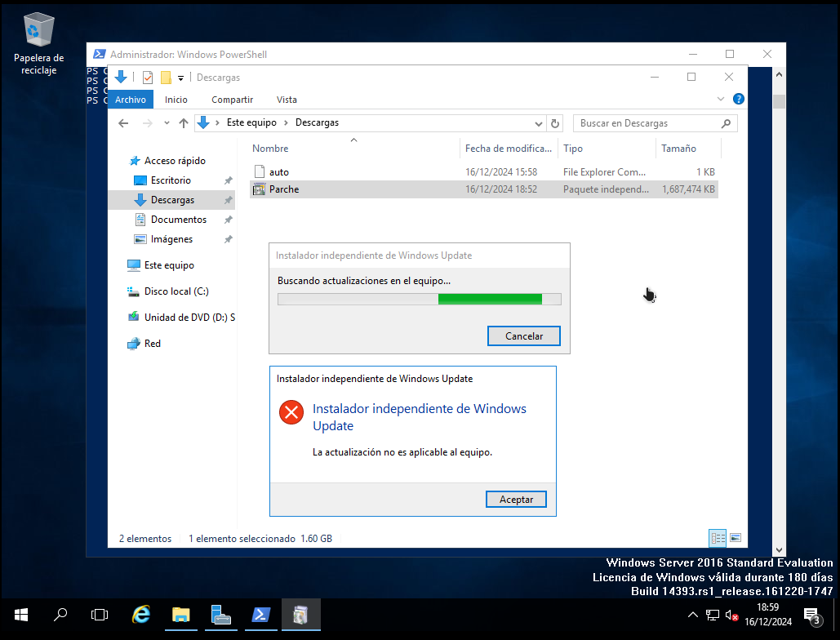
Task: Open Imágenes in the navigation pane
Action: (171, 239)
